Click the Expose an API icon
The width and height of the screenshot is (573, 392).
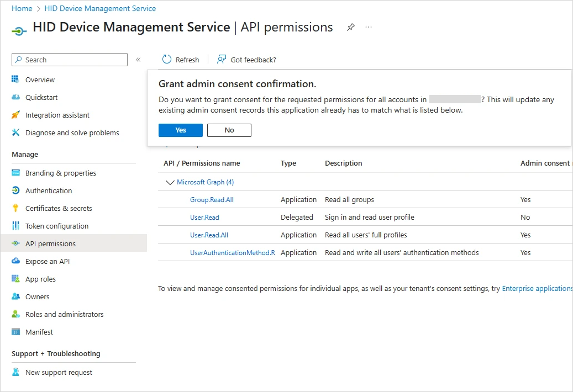point(15,261)
